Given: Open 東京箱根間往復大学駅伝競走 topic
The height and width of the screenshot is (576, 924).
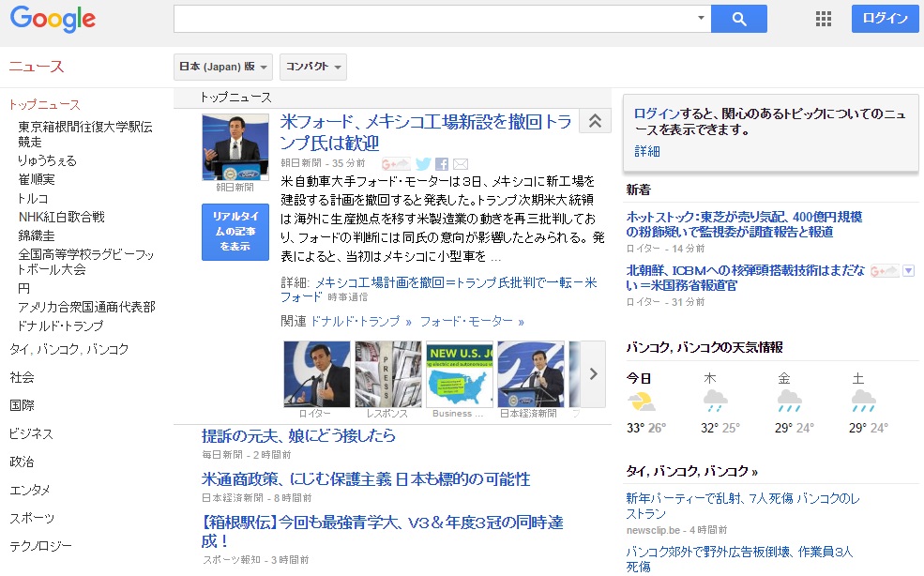Looking at the screenshot, I should click(x=84, y=134).
